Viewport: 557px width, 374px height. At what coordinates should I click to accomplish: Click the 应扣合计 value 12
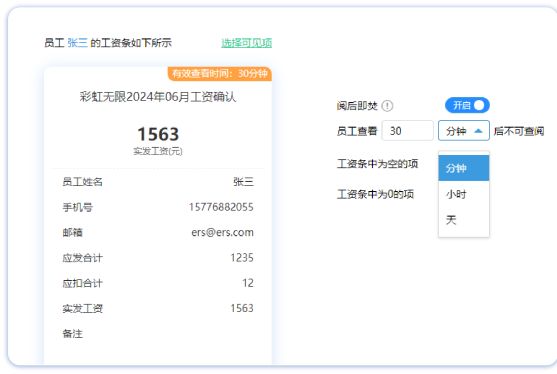[248, 283]
